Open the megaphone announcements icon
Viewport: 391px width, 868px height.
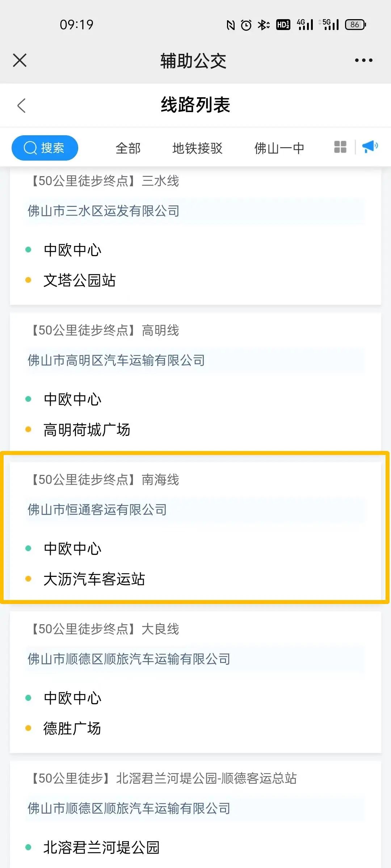(370, 147)
